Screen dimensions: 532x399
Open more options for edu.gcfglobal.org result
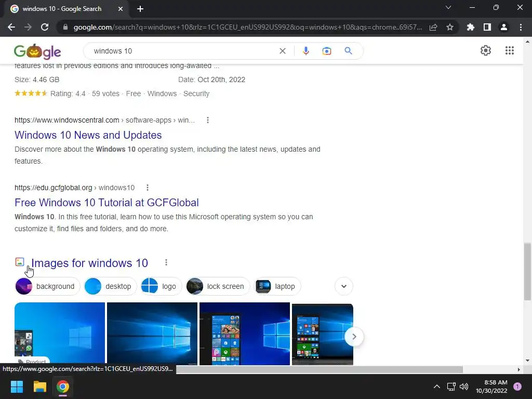[147, 188]
